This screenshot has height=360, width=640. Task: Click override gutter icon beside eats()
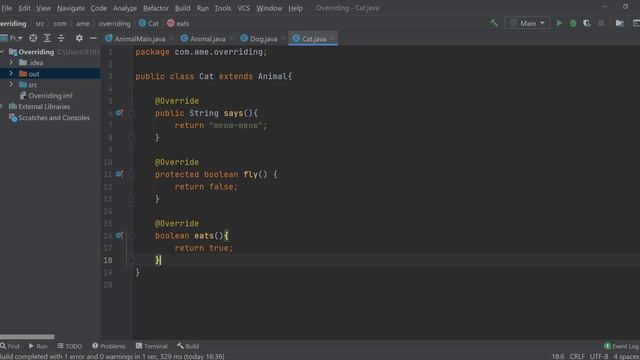point(119,235)
